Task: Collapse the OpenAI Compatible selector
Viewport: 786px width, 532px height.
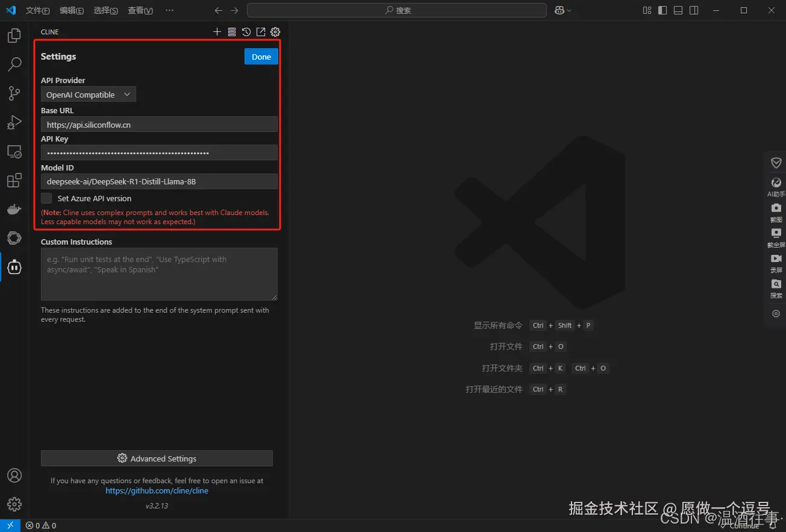Action: tap(126, 94)
